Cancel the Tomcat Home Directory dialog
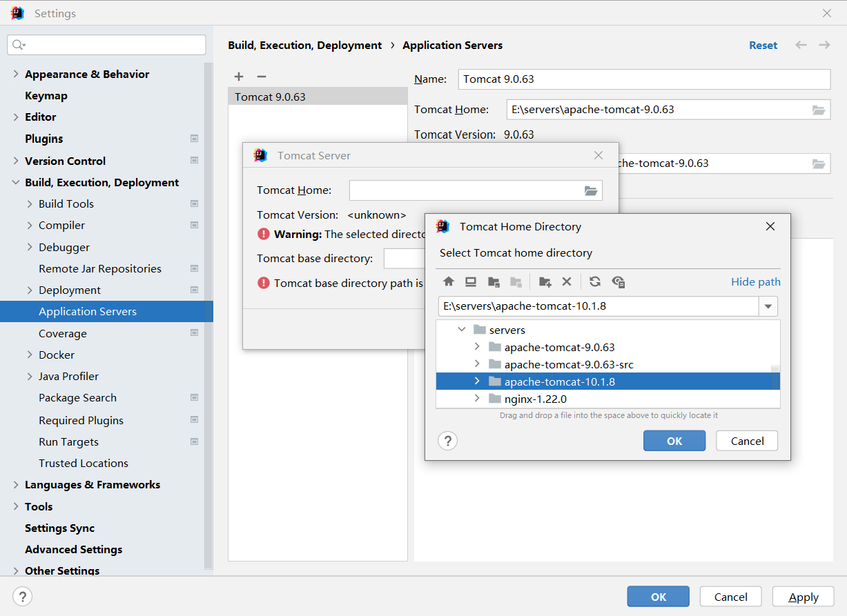 747,441
